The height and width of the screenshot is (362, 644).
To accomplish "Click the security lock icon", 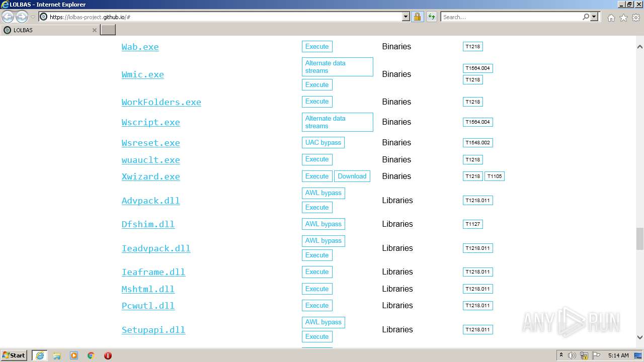I will (x=417, y=17).
